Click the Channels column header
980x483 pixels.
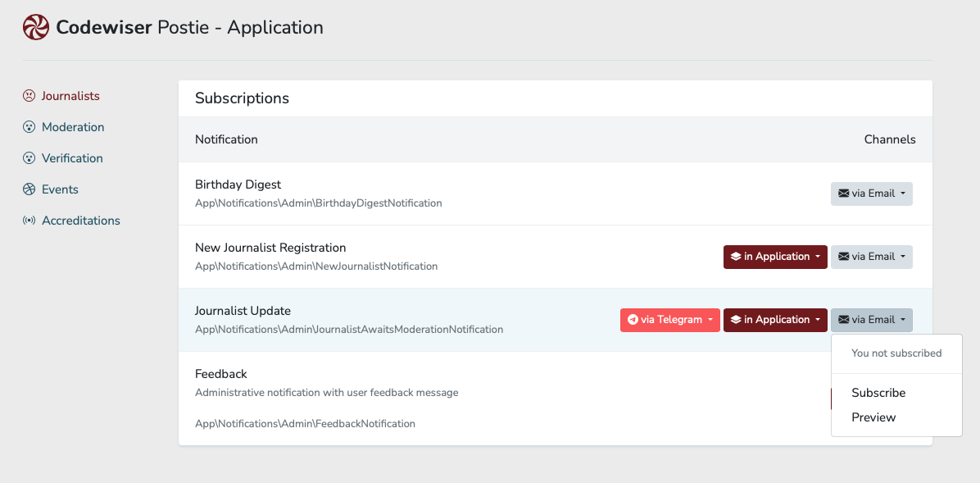coord(890,139)
